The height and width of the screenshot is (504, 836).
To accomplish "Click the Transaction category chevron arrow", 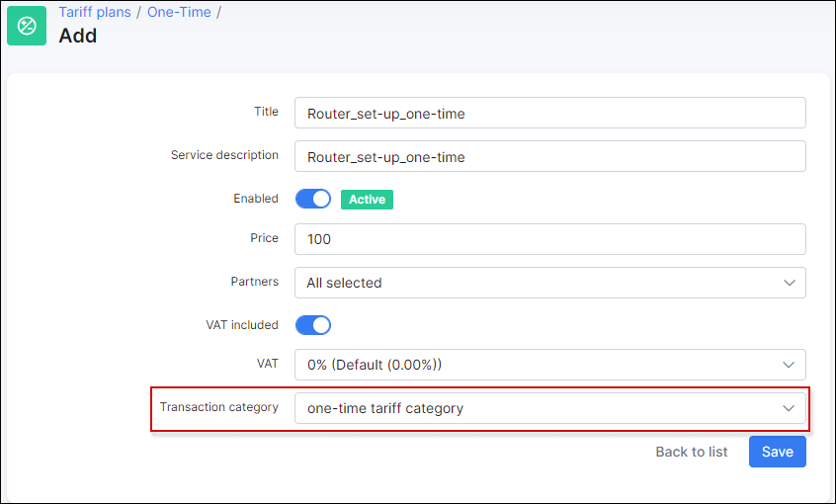I will [789, 408].
